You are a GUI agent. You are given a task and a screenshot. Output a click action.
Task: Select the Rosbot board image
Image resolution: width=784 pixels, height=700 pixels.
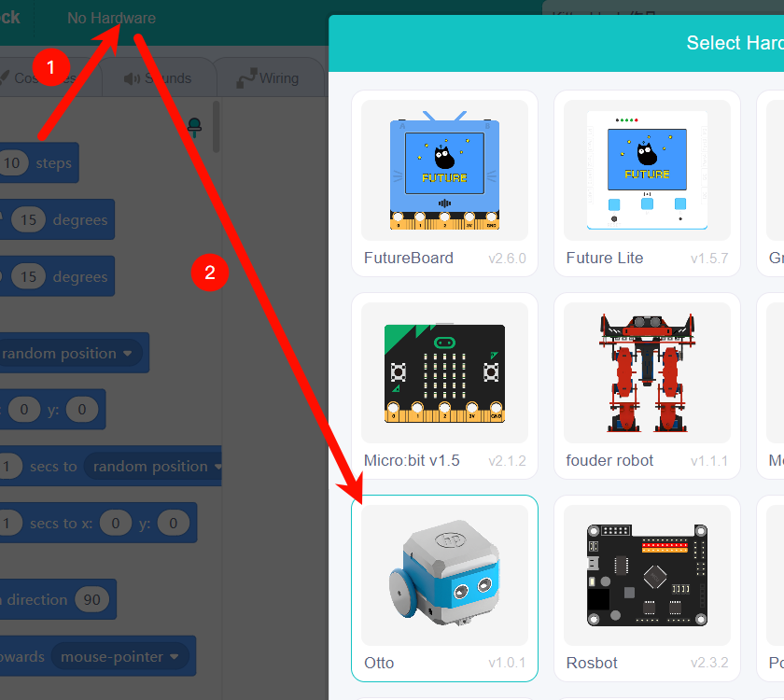tap(647, 574)
